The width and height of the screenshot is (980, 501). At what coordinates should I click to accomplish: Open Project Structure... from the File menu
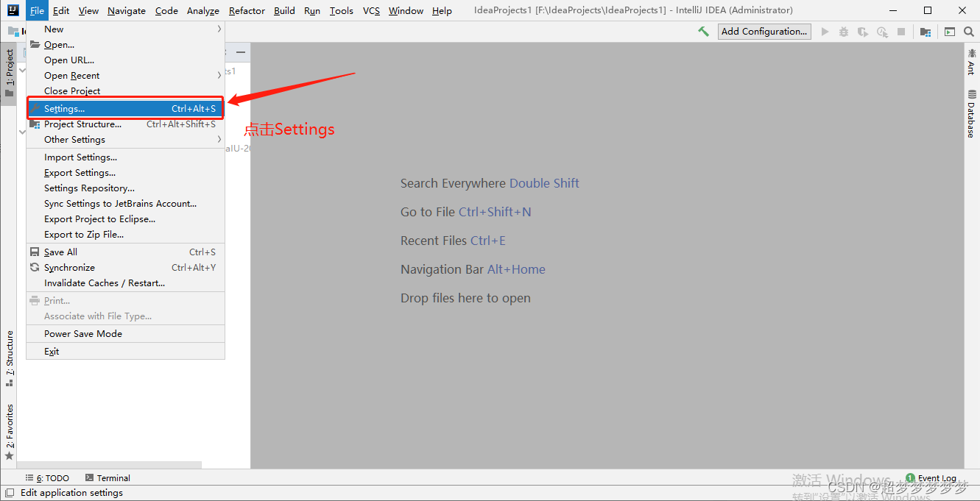125,124
